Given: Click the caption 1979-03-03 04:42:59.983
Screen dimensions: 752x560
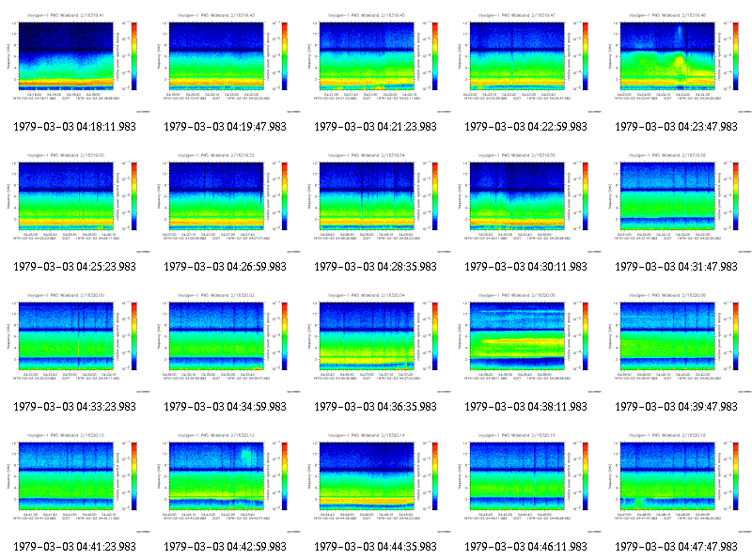Looking at the screenshot, I should coord(225,547).
